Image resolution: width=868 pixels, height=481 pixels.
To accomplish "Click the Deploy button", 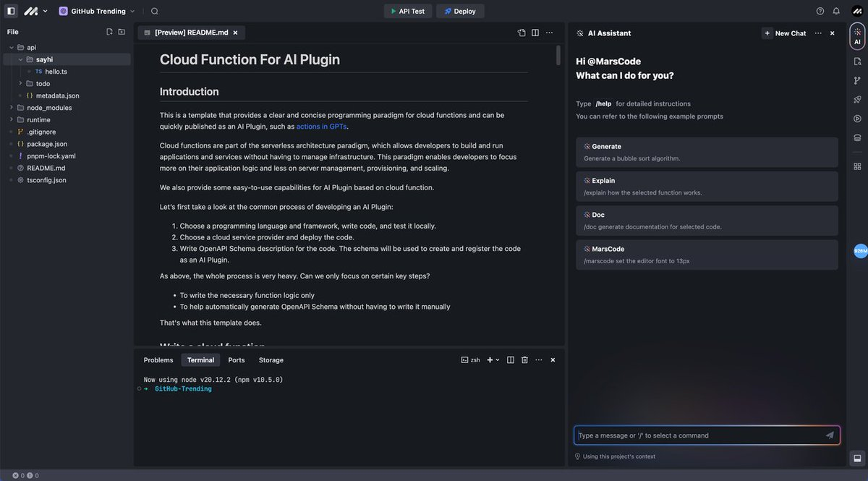I will click(x=460, y=11).
